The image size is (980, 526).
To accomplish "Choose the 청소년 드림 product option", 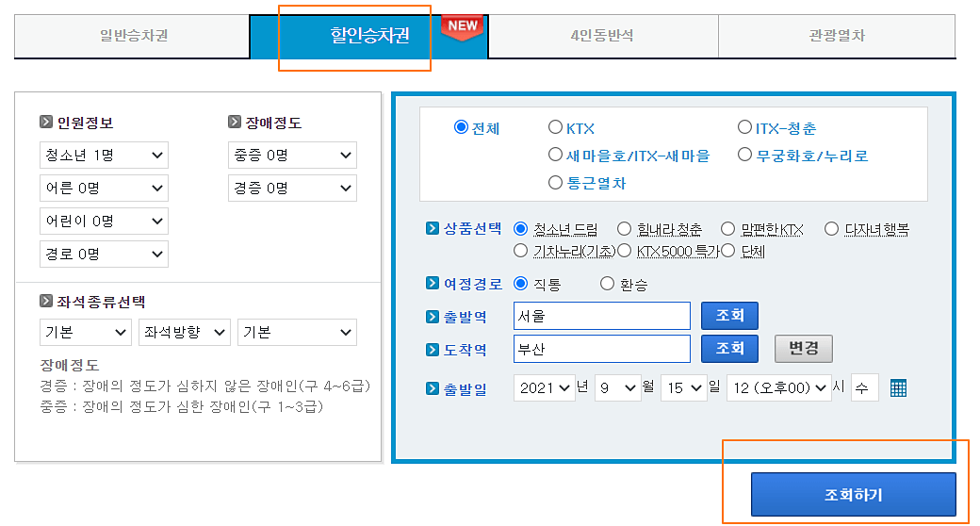I will (x=520, y=229).
